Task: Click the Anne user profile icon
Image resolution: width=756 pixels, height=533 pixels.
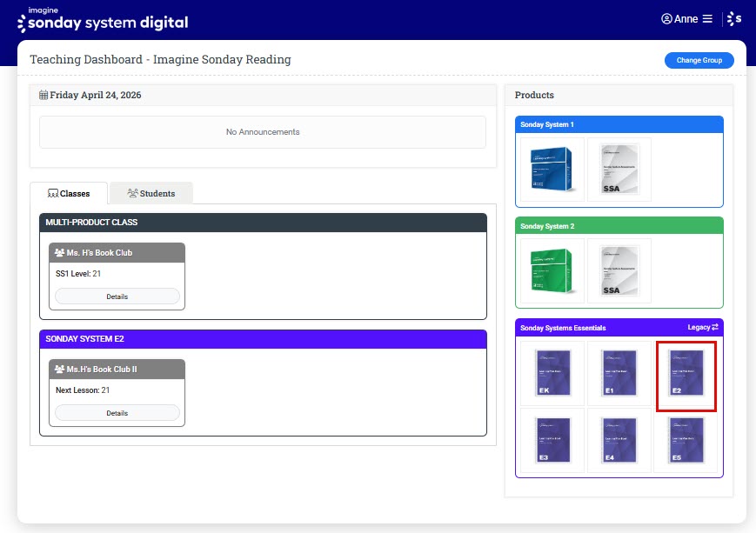Action: click(666, 19)
